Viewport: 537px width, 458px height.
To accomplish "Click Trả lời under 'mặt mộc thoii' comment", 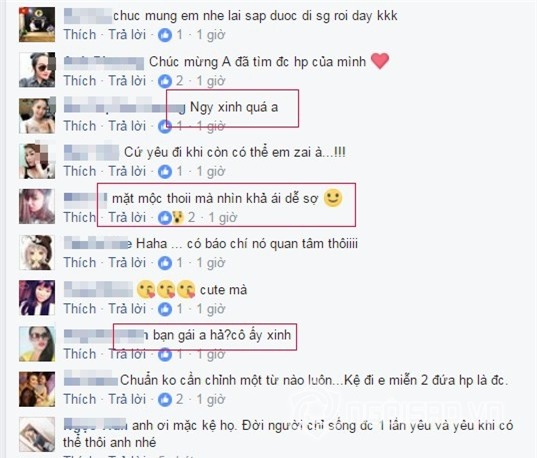I will pos(127,217).
